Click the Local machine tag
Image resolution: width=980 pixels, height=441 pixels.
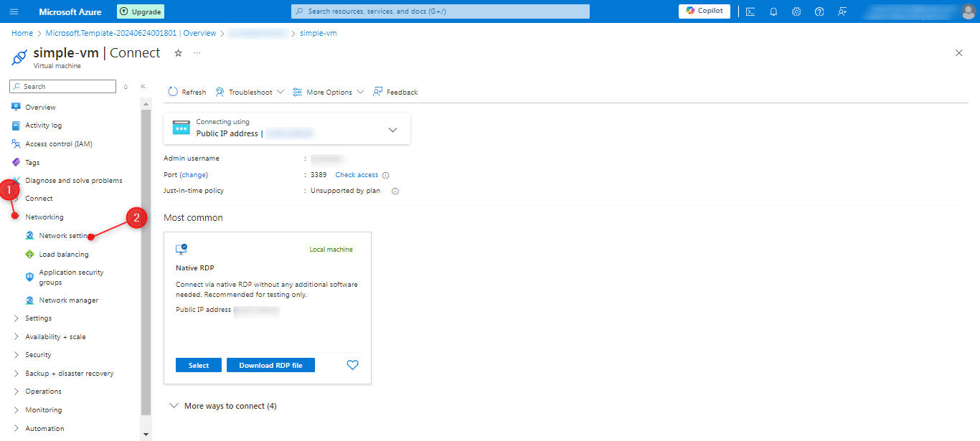pyautogui.click(x=331, y=250)
